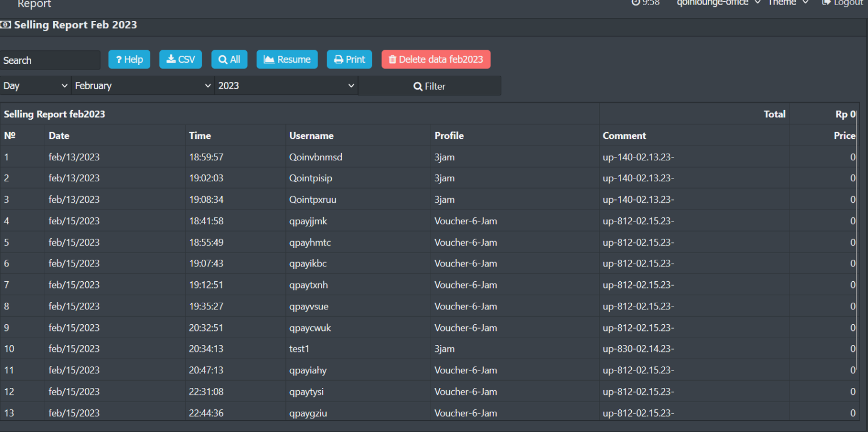This screenshot has width=868, height=432.
Task: Open the 2023 year dropdown
Action: click(x=286, y=85)
